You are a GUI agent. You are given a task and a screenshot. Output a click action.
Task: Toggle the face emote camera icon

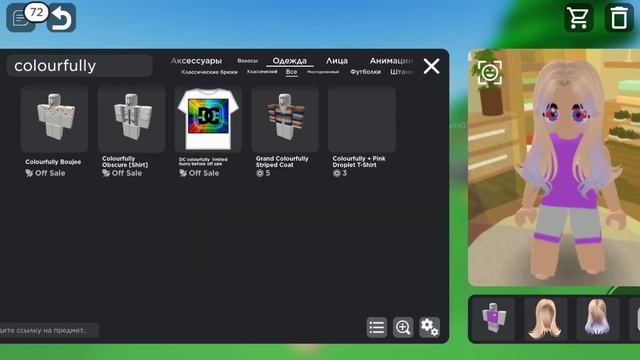[x=489, y=73]
